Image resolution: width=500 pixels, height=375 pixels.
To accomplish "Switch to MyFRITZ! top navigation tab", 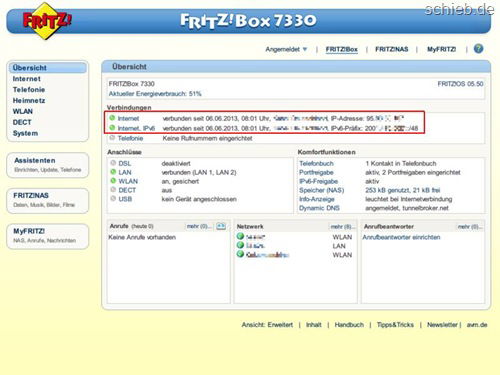I will tap(441, 49).
